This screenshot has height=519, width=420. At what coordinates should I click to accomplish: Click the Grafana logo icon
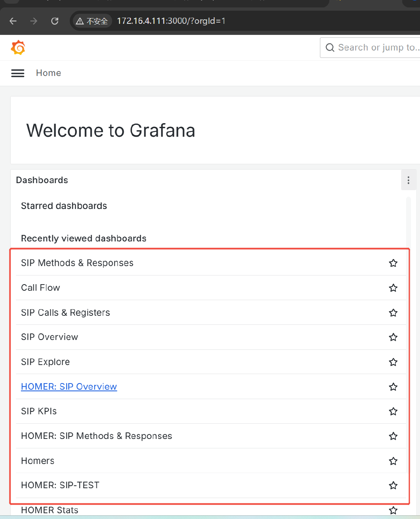pyautogui.click(x=18, y=48)
